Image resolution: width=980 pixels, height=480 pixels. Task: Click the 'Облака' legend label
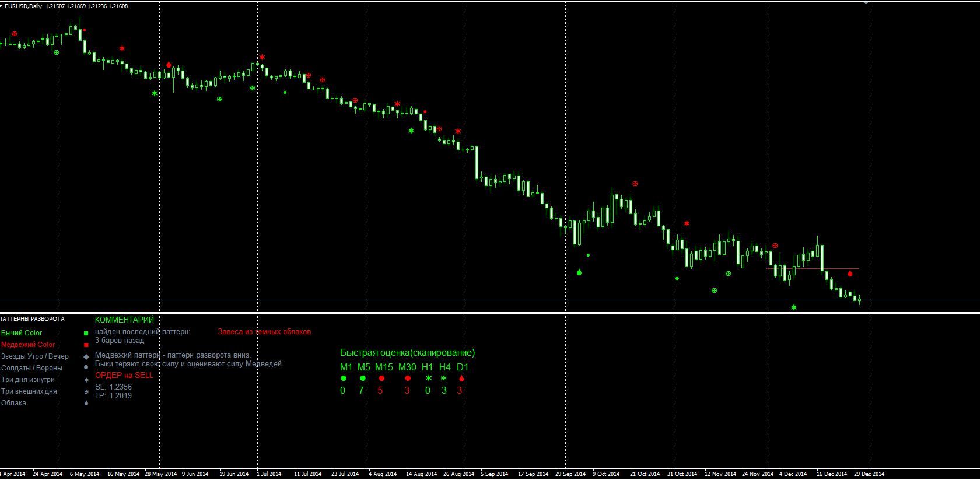(13, 403)
